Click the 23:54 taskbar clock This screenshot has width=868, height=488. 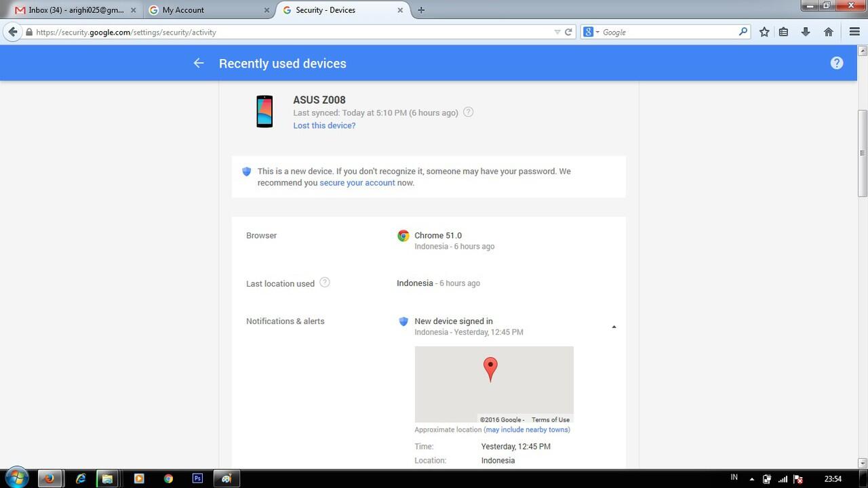833,479
